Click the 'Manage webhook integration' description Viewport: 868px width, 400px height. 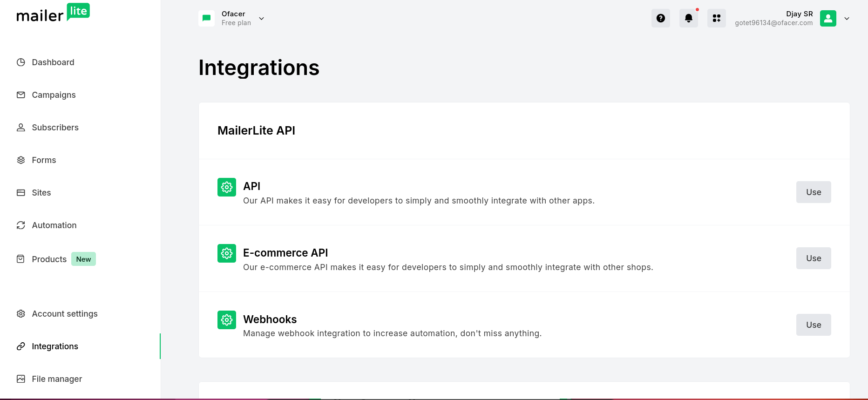pos(392,333)
